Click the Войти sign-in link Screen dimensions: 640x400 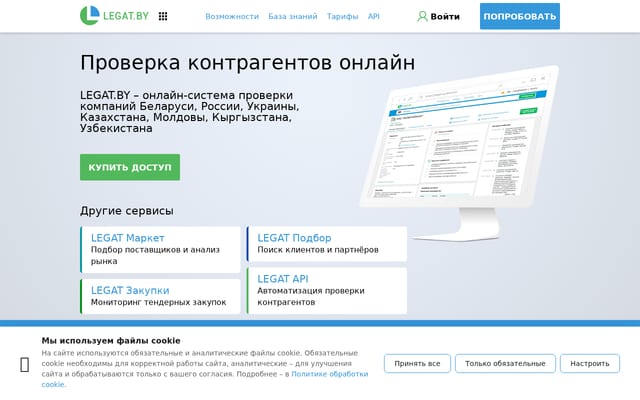(445, 16)
